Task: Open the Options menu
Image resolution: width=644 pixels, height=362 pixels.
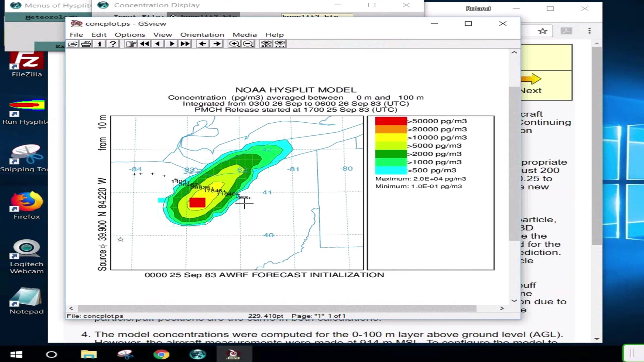Action: point(130,35)
